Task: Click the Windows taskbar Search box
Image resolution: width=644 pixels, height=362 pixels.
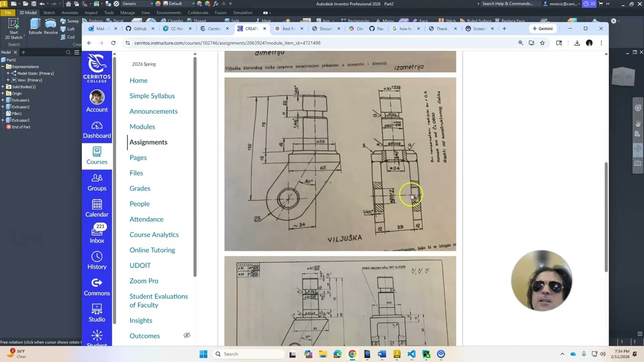Action: pyautogui.click(x=248, y=354)
